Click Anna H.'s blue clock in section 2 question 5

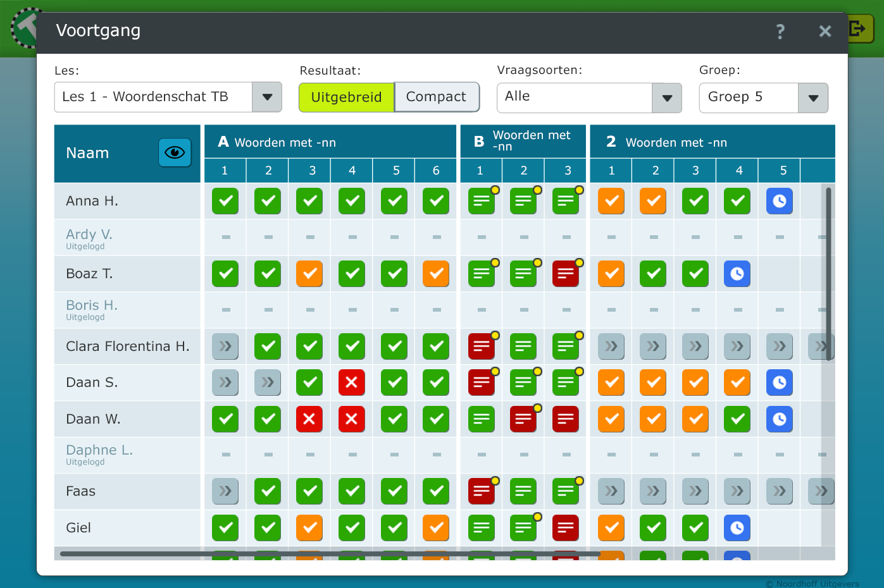[x=780, y=201]
